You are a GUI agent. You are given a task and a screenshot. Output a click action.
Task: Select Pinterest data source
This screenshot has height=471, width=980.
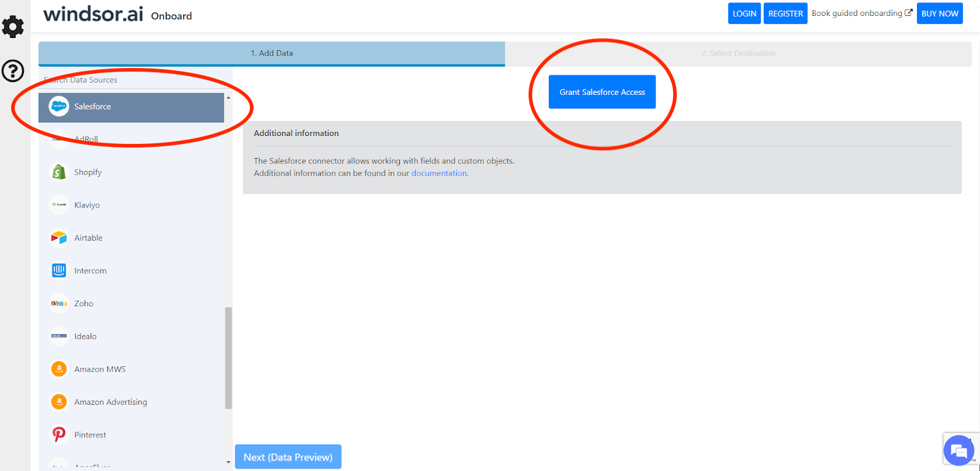pyautogui.click(x=131, y=434)
